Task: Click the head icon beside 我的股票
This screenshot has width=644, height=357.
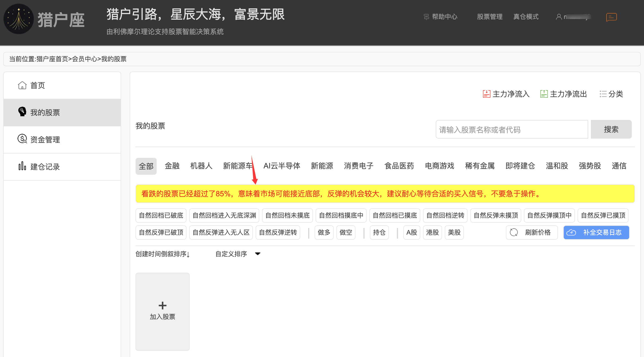Action: pyautogui.click(x=22, y=112)
